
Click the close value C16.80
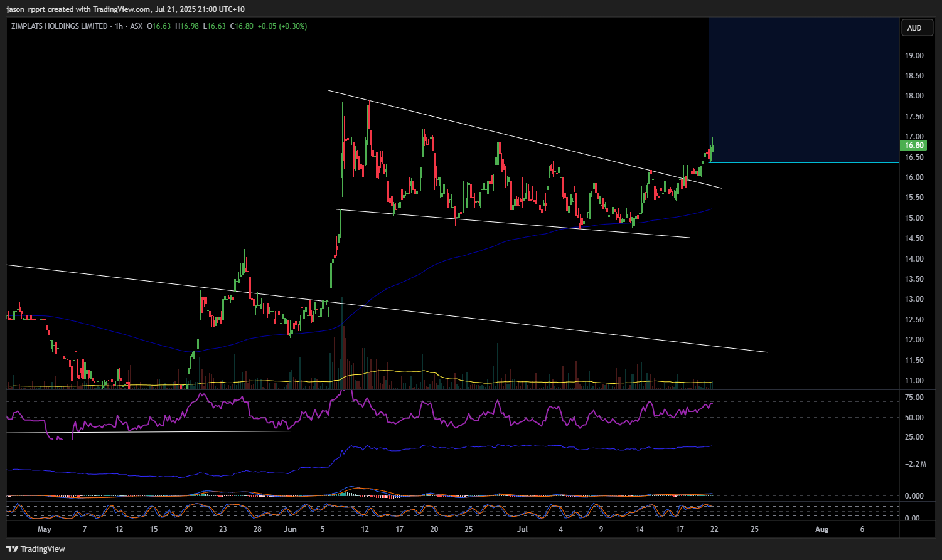[242, 26]
